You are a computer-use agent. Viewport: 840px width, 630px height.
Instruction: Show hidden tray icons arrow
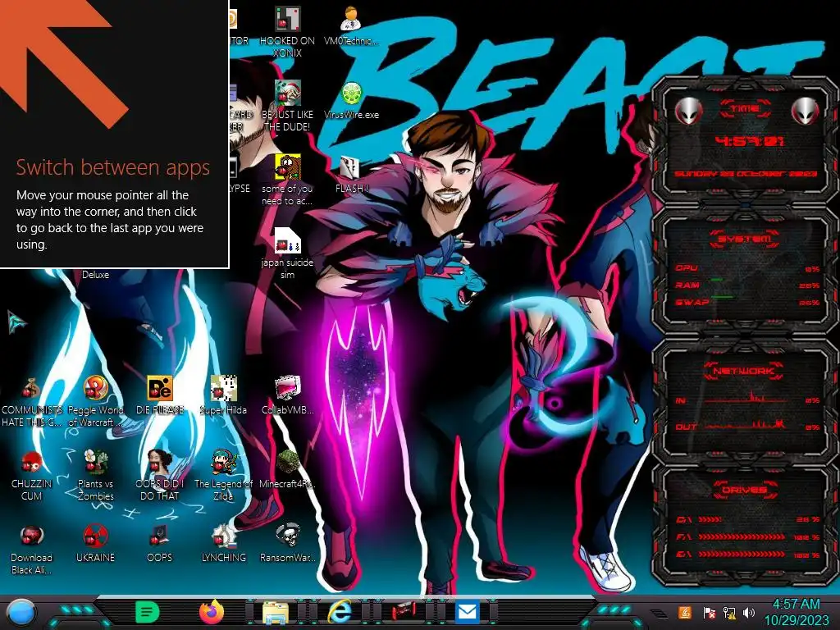point(658,614)
